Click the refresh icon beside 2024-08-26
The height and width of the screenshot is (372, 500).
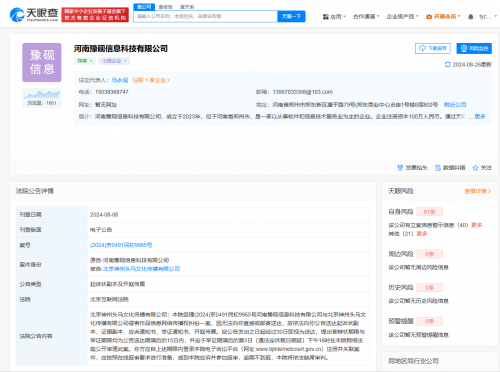[448, 64]
